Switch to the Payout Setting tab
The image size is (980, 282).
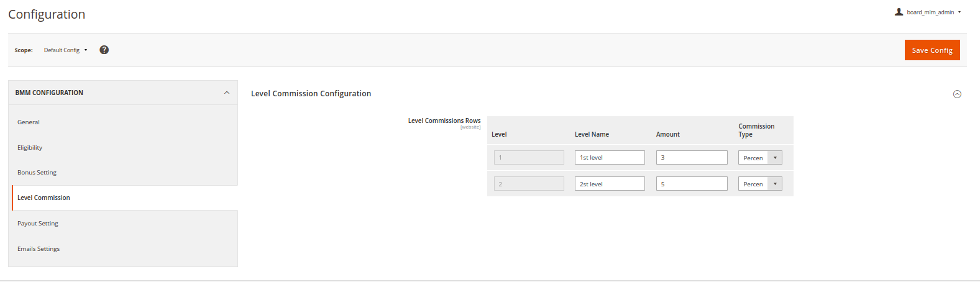pyautogui.click(x=38, y=224)
